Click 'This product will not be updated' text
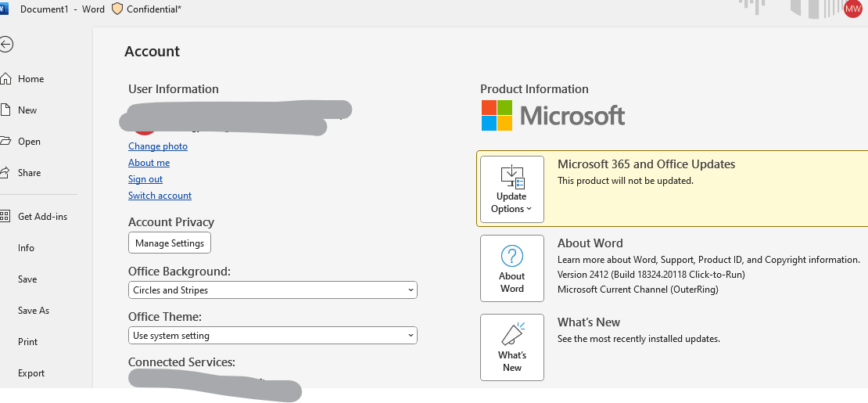Image resolution: width=868 pixels, height=403 pixels. (x=625, y=180)
